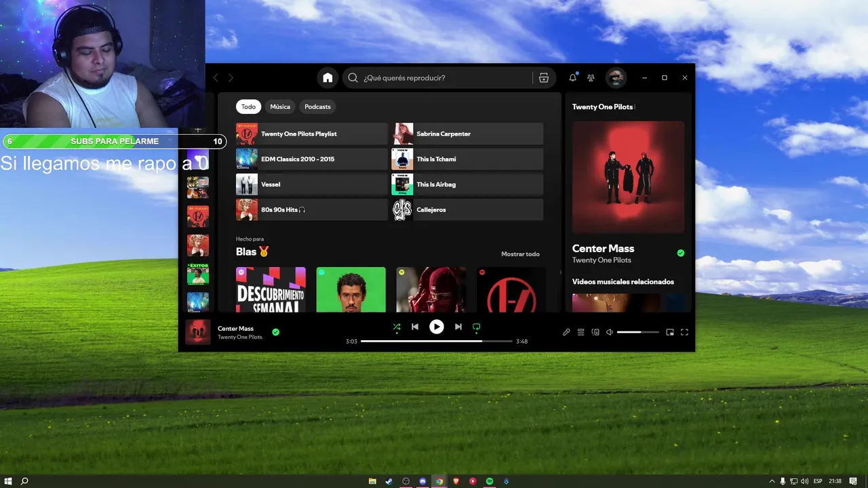
Task: Open lyrics microphone icon
Action: (x=566, y=332)
